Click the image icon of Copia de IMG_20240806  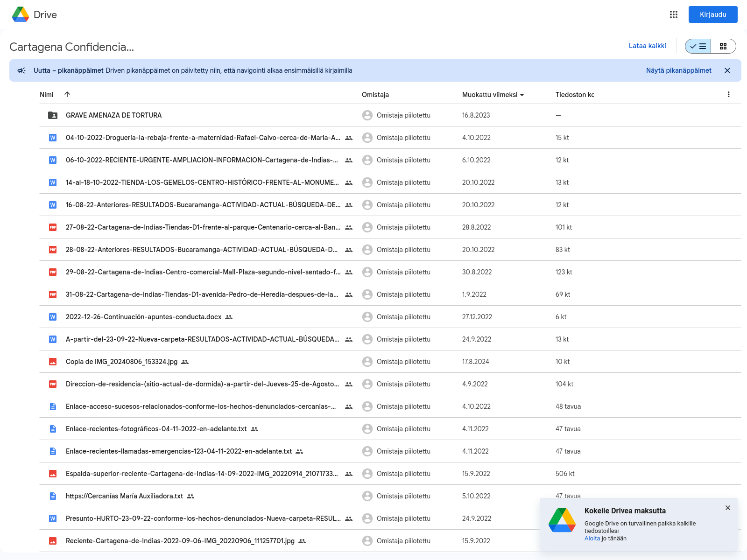53,362
